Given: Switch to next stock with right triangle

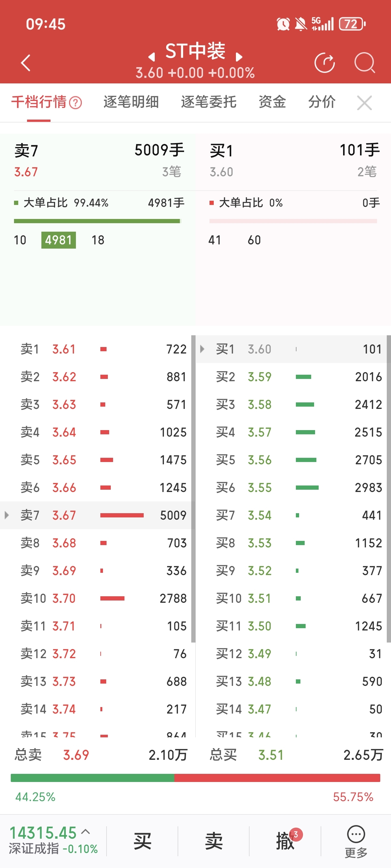Looking at the screenshot, I should pos(239,57).
